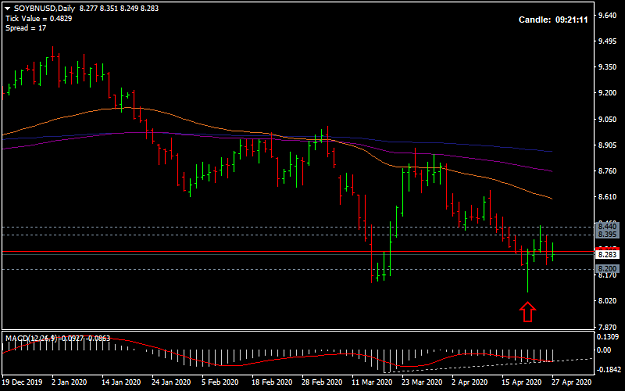Select the SOYBNUSD,Daily chart title

44,8
